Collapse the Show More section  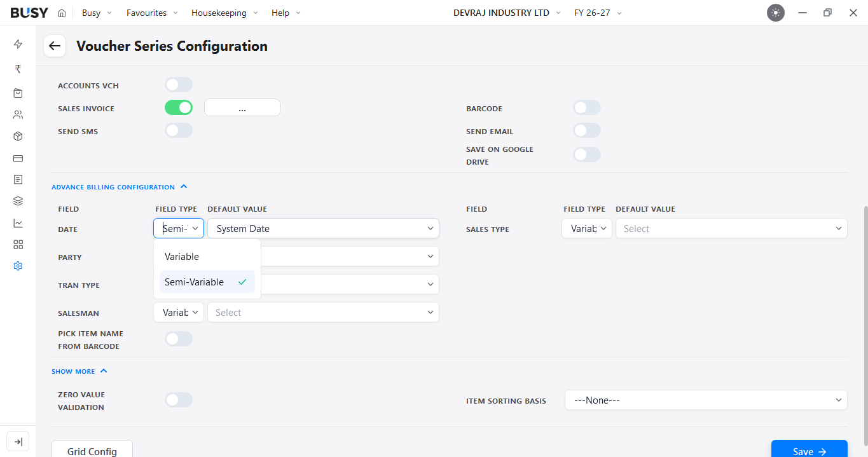[79, 371]
